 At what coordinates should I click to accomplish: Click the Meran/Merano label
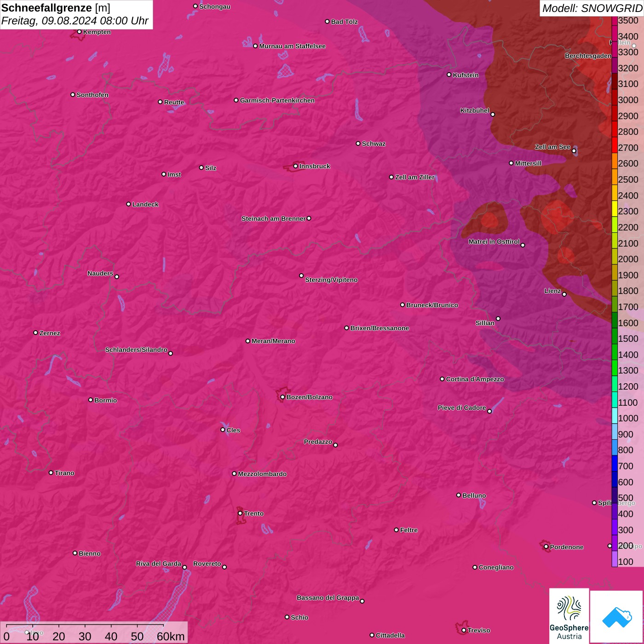273,341
